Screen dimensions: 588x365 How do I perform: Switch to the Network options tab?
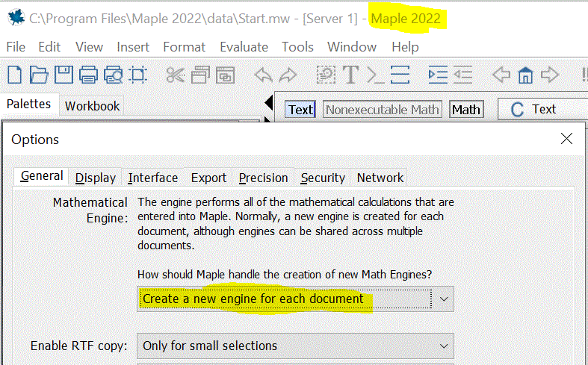(380, 178)
